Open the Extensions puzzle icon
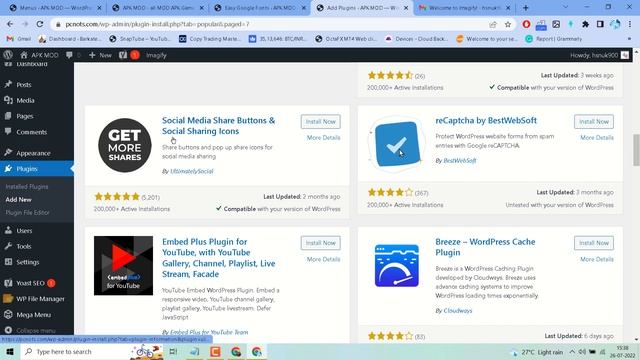Image resolution: width=640 pixels, height=360 pixels. tap(585, 24)
